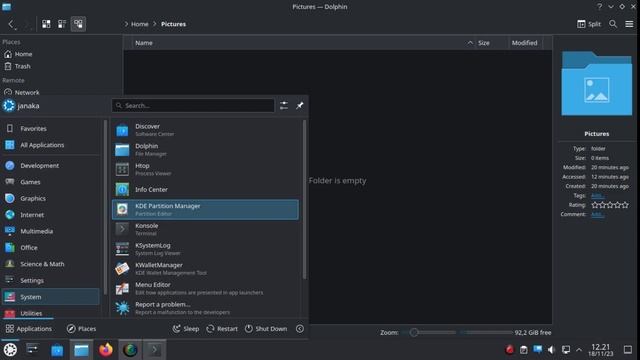640x360 pixels.
Task: Open Report a problem entry
Action: (205, 308)
